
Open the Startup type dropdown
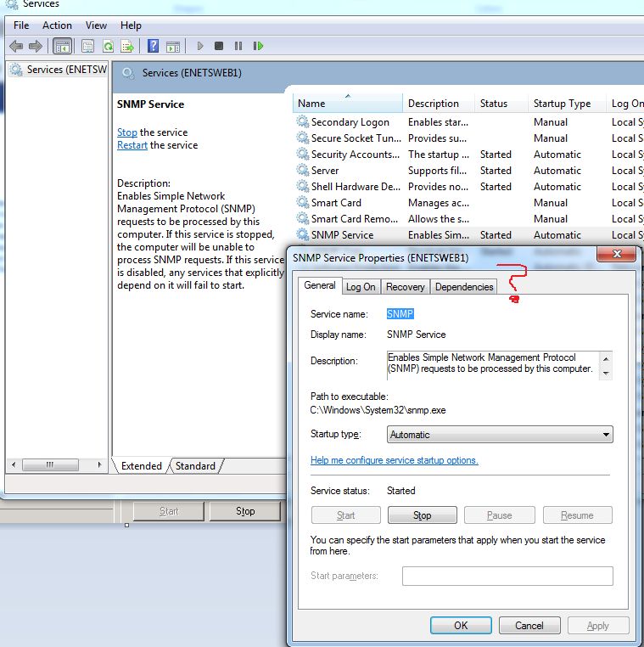click(500, 435)
